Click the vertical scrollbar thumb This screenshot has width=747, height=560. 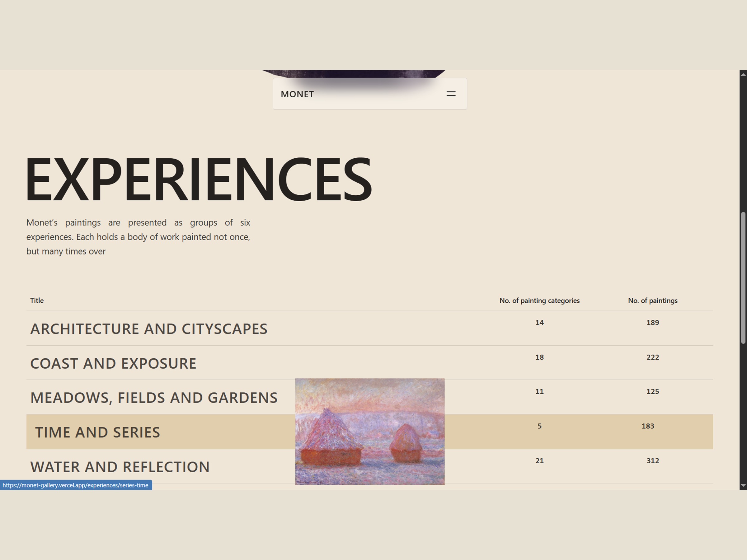click(743, 278)
